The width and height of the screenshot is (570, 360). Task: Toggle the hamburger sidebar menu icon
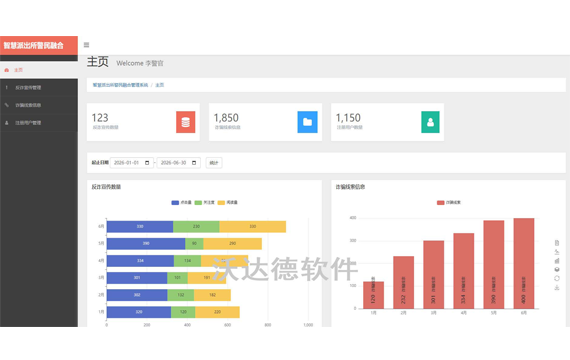pyautogui.click(x=86, y=45)
